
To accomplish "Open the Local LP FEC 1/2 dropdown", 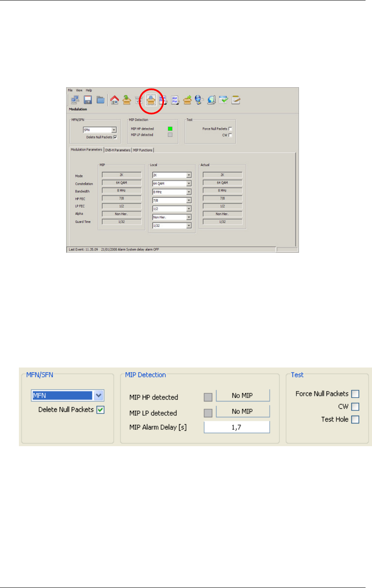I will click(172, 208).
